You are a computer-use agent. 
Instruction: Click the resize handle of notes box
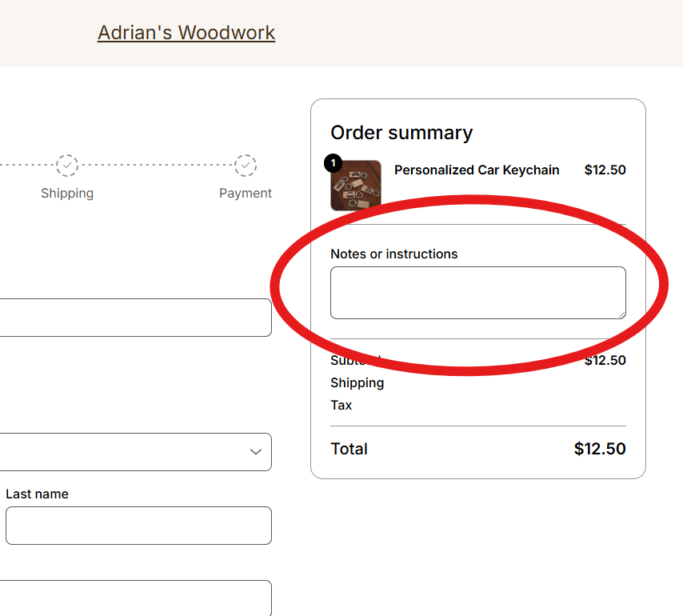click(621, 314)
